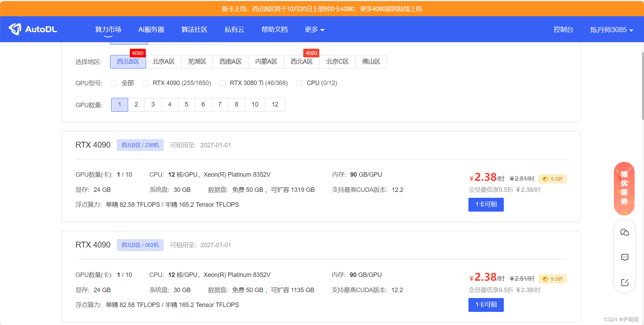Click the 西北B区 / 236机 tag
This screenshot has height=325, width=644.
[140, 145]
